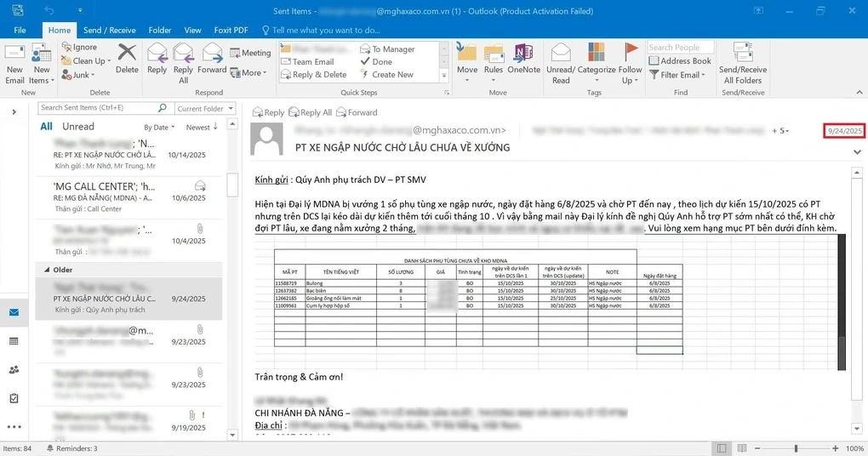The height and width of the screenshot is (456, 868).
Task: Click the Forward icon in the Respond group
Action: click(x=212, y=58)
